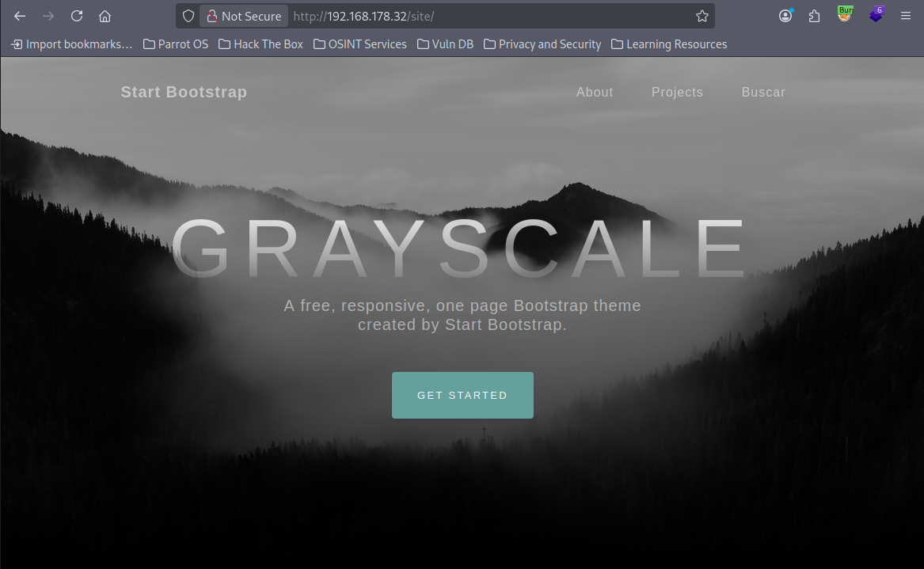Open the Vuln DB bookmarks folder
This screenshot has height=569, width=924.
[446, 44]
